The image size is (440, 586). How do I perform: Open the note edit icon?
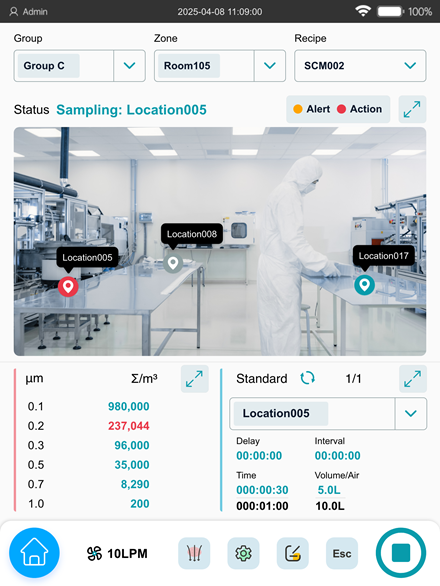pyautogui.click(x=293, y=553)
